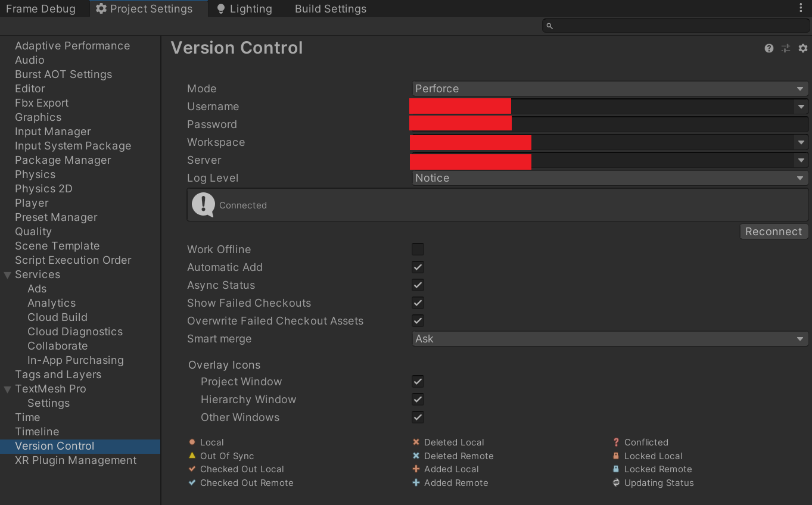Screen dimensions: 812x505
Task: Select Tags and Layers
Action: point(58,375)
